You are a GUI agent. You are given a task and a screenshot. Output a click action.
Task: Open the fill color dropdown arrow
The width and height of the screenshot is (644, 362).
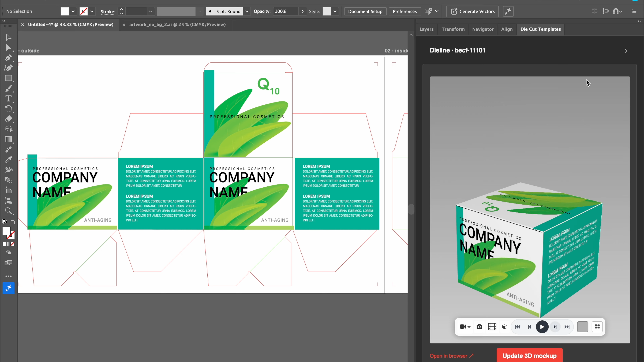[73, 12]
